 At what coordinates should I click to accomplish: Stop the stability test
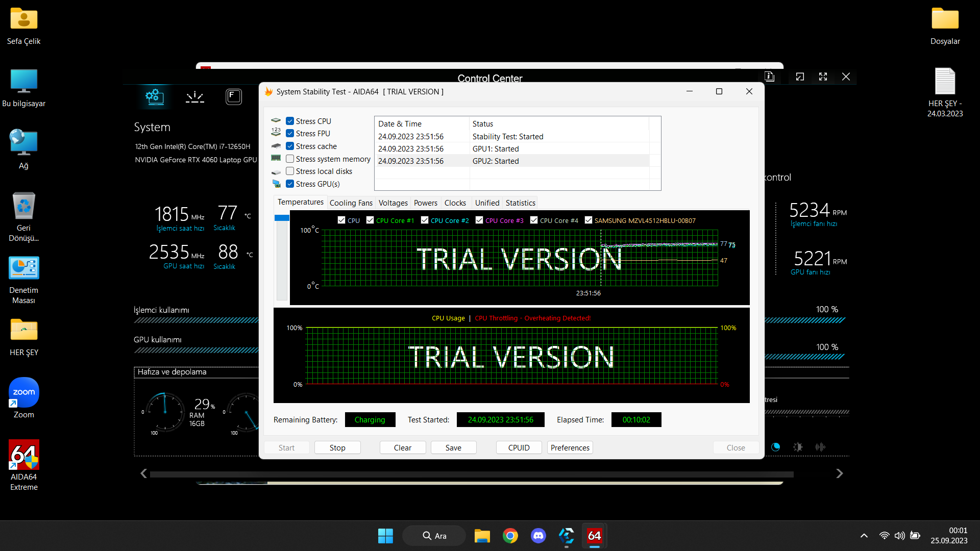tap(337, 447)
